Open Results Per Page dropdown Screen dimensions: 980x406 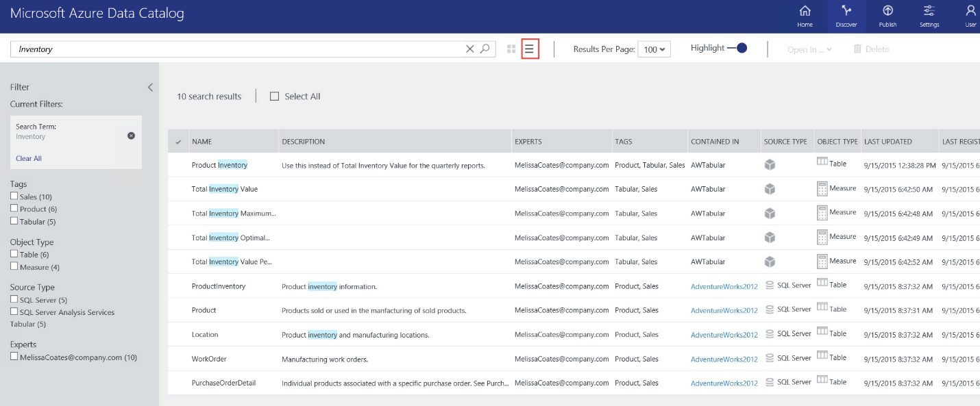click(x=654, y=49)
